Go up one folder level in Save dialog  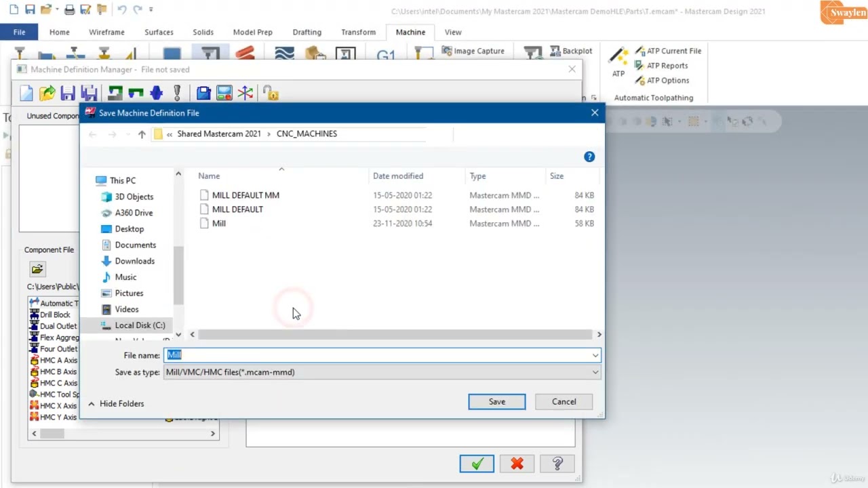(x=142, y=134)
